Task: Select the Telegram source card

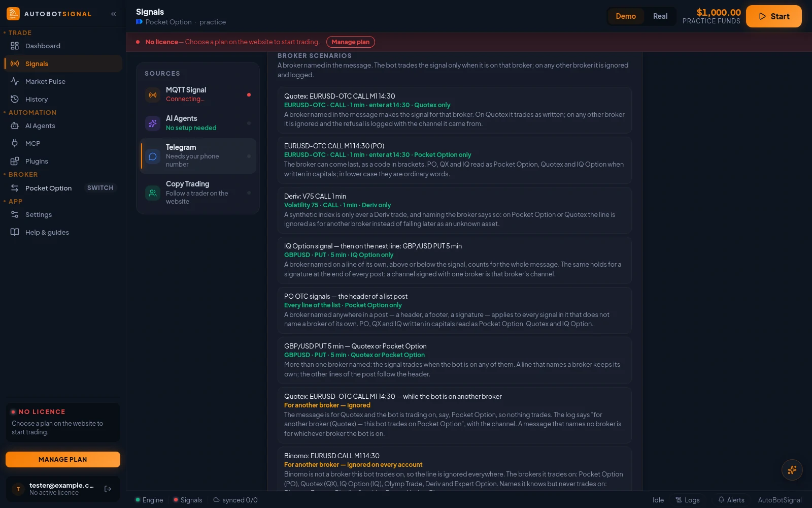Action: click(198, 155)
